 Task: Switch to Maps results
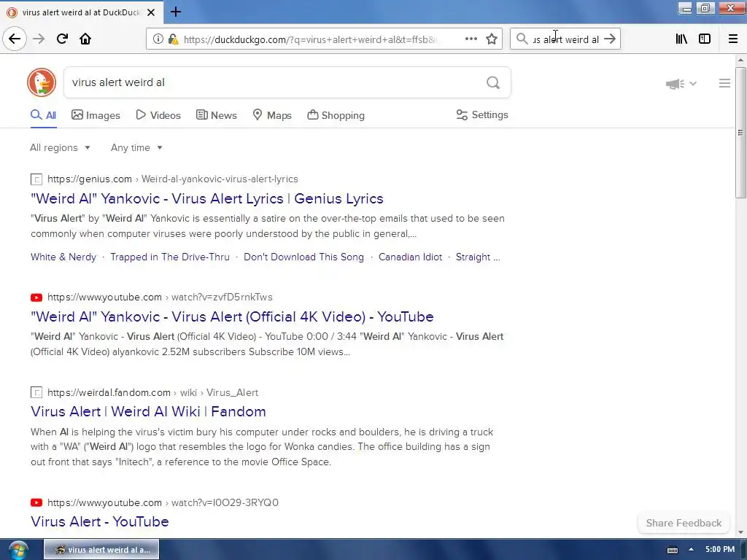(x=272, y=115)
